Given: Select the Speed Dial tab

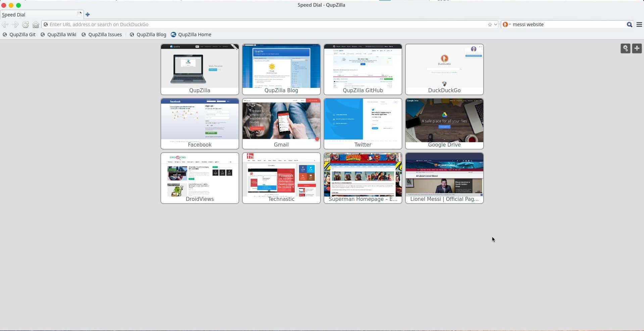Looking at the screenshot, I should pos(42,14).
